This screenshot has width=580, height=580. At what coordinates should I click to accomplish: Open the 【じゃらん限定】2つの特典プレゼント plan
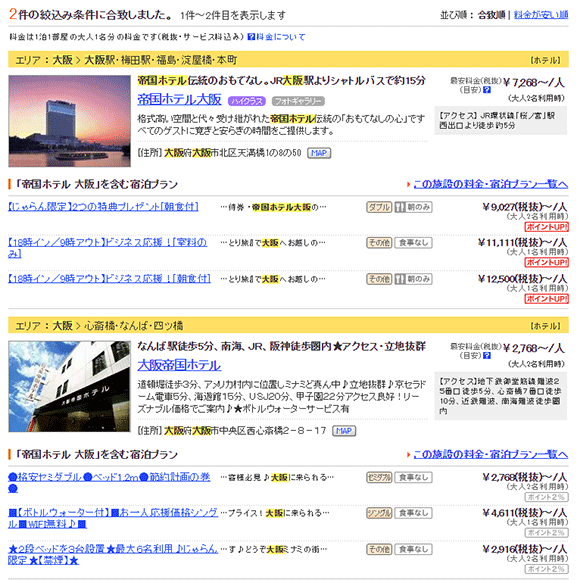tap(103, 207)
